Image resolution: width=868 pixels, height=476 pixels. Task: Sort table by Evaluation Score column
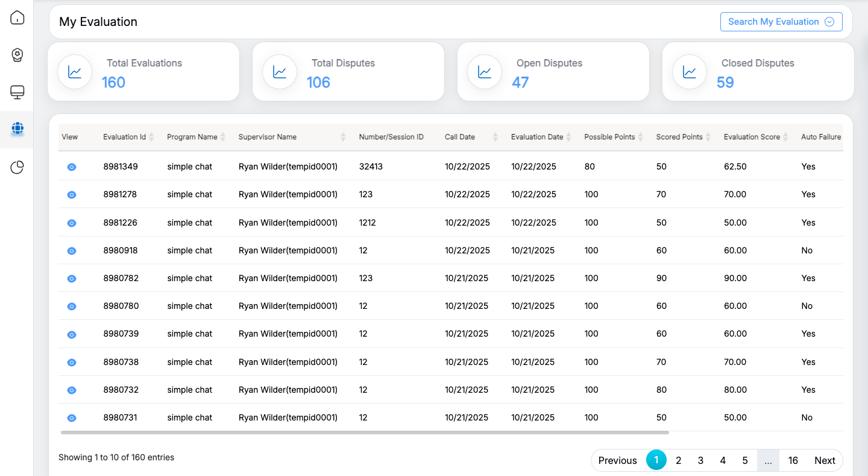pyautogui.click(x=785, y=137)
